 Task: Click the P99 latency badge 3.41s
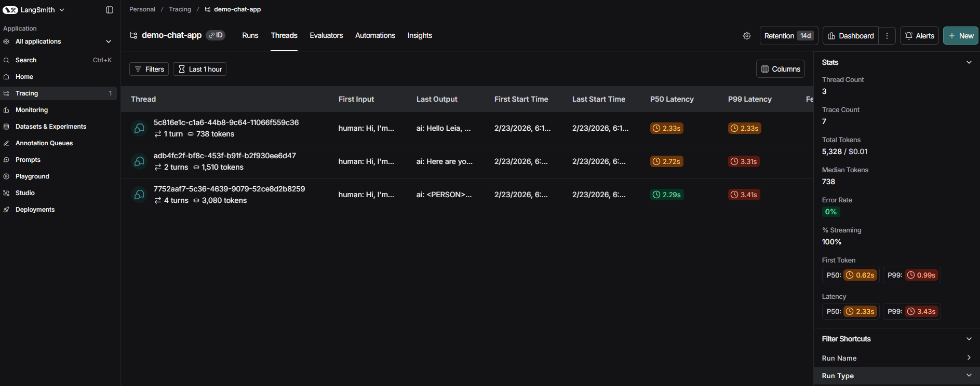pos(744,195)
